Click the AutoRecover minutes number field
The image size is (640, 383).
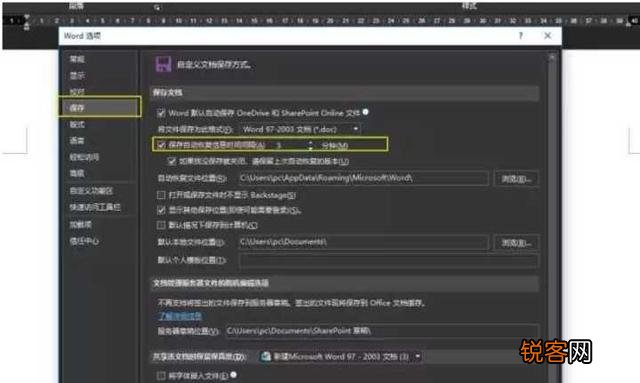(x=290, y=145)
